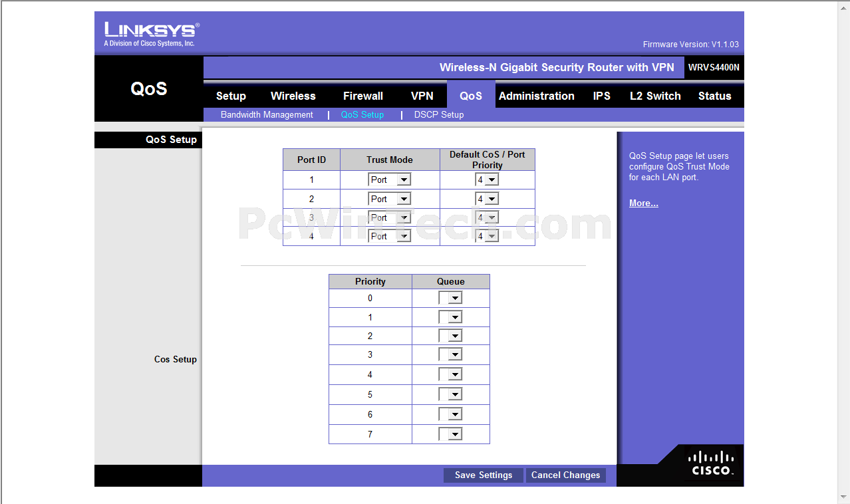Click the Port ID column header
Image resolution: width=850 pixels, height=504 pixels.
pyautogui.click(x=311, y=160)
